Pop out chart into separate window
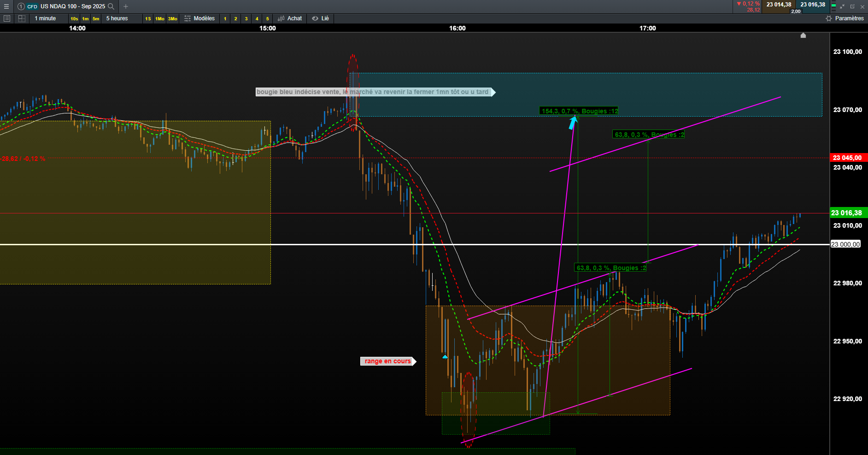 852,6
